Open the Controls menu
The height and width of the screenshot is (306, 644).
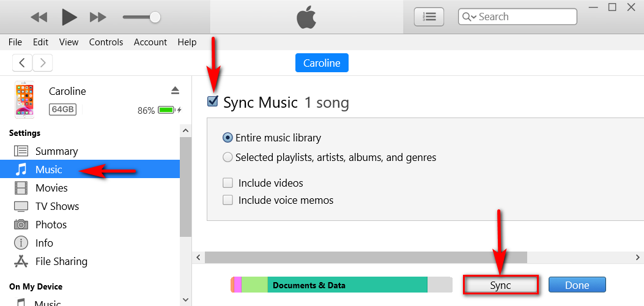tap(106, 42)
